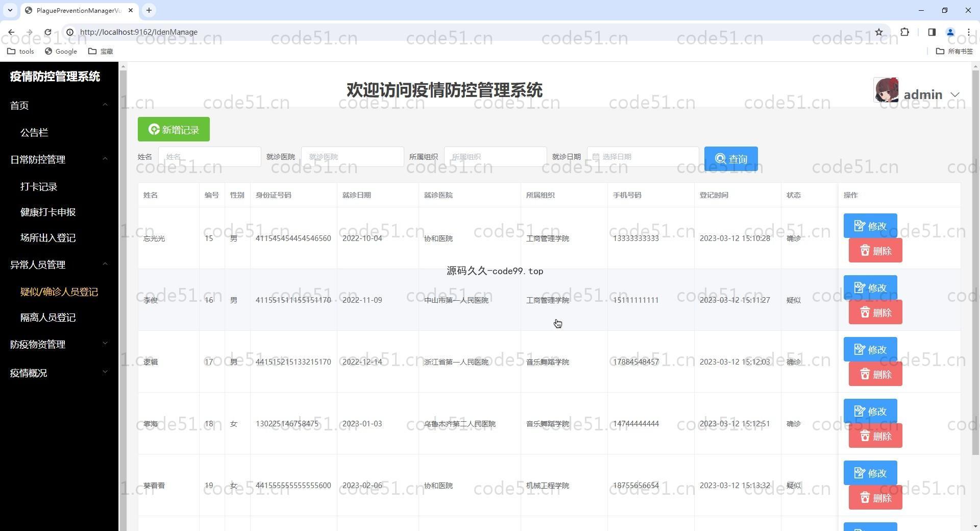Open the 就诊日期 date picker field
Viewport: 980px width, 531px height.
coord(643,157)
